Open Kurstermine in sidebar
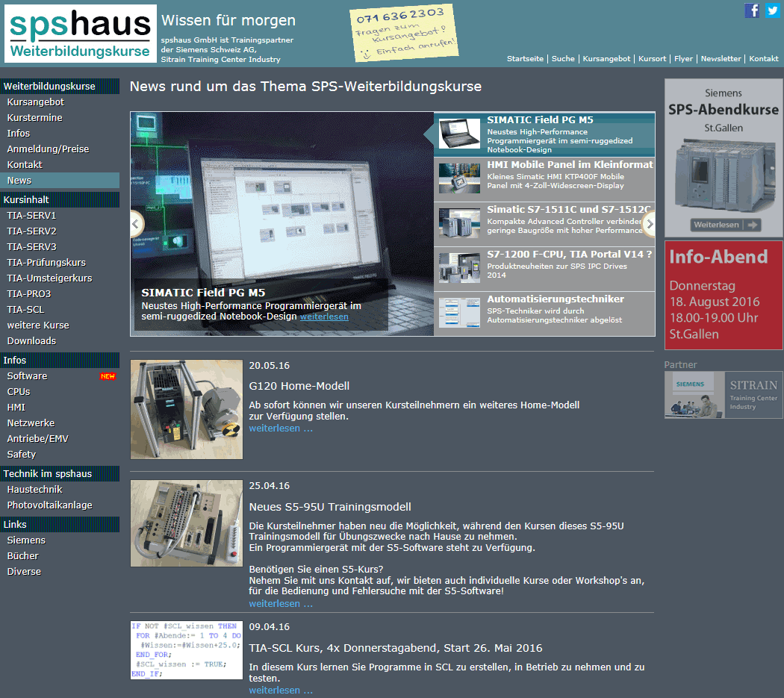Image resolution: width=784 pixels, height=698 pixels. tap(34, 118)
